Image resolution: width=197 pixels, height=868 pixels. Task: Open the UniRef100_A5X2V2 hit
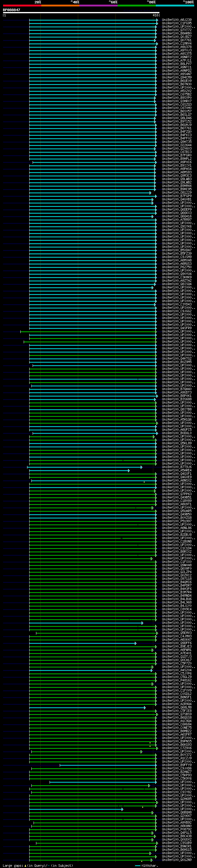(177, 91)
